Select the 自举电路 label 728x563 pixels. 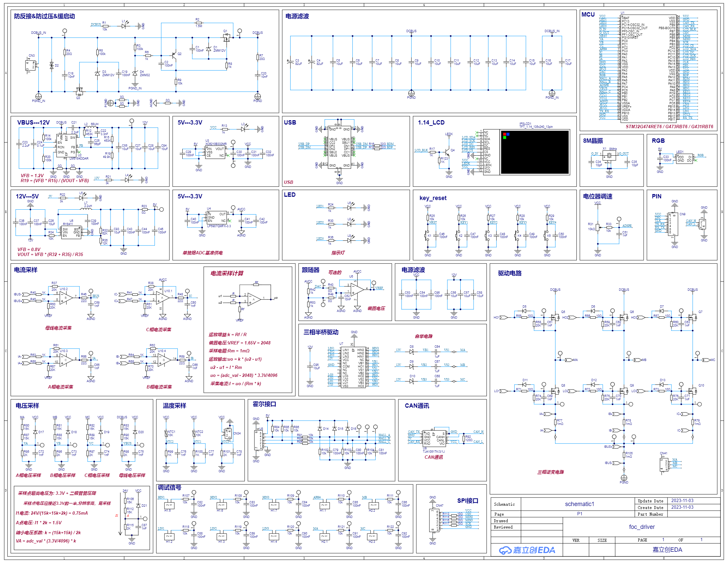(x=423, y=336)
